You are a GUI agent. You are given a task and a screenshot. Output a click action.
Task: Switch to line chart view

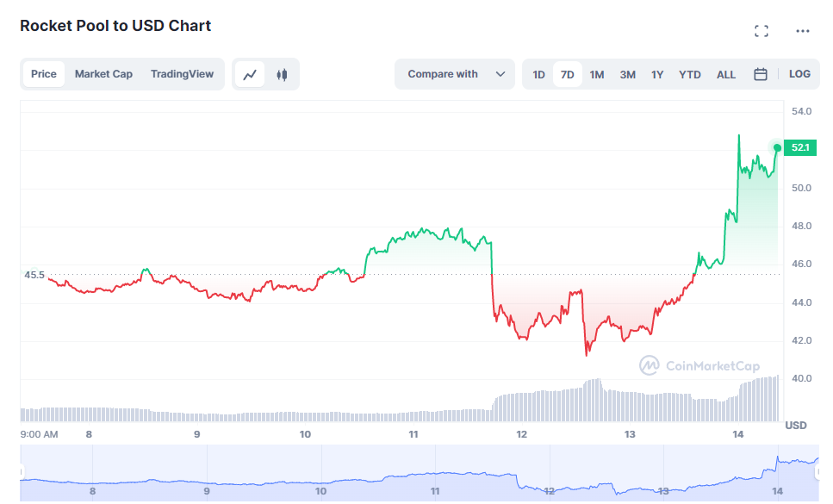pyautogui.click(x=251, y=74)
